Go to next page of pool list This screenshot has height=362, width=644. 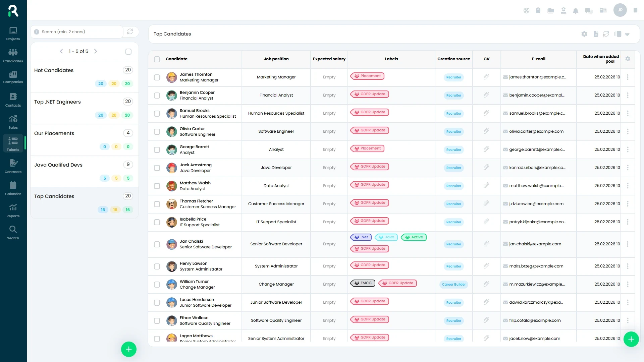[x=96, y=51]
